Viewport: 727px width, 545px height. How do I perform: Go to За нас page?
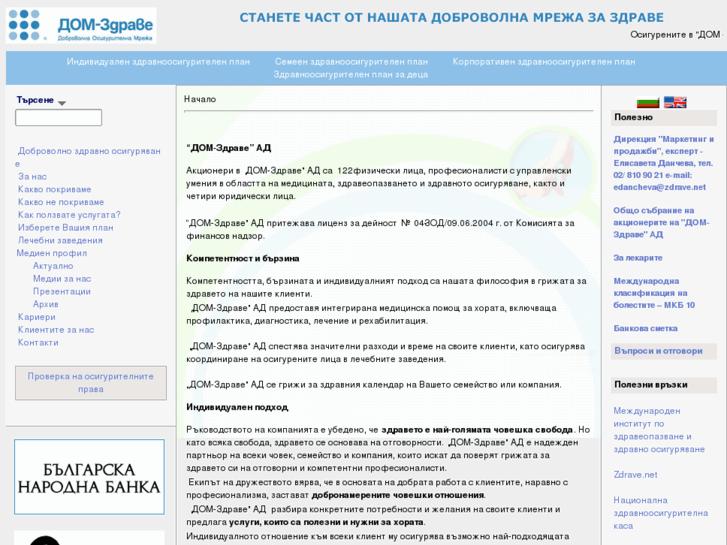[32, 176]
